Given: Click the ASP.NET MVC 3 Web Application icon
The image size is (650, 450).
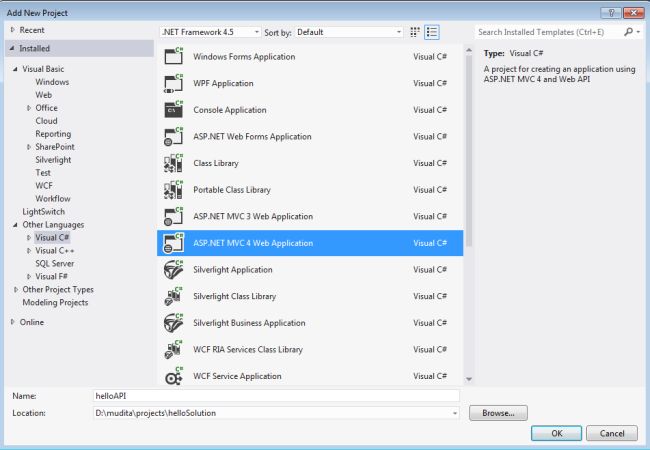Looking at the screenshot, I should pos(174,216).
